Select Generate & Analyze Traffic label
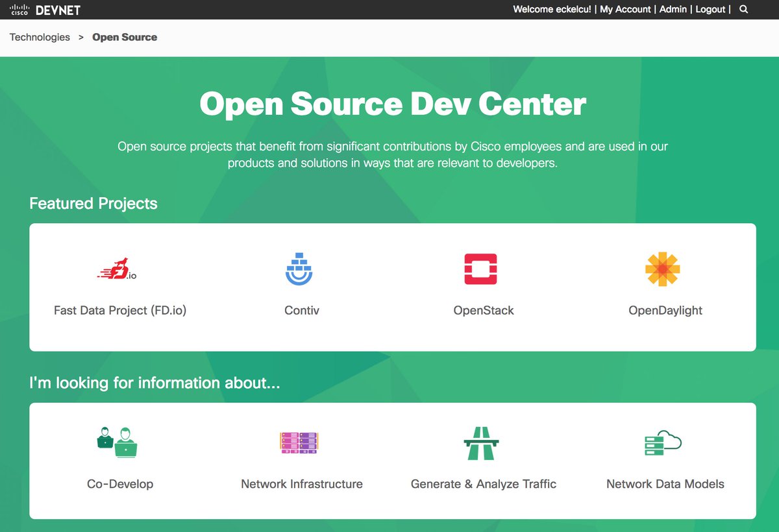This screenshot has width=779, height=532. click(484, 484)
